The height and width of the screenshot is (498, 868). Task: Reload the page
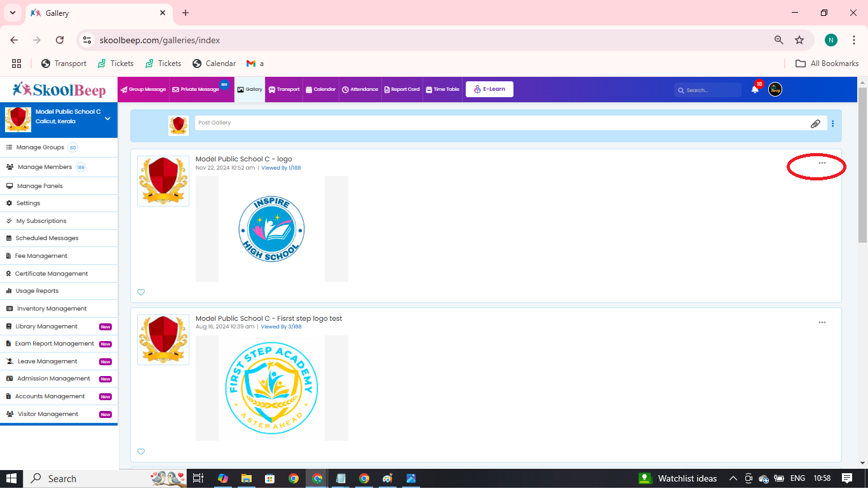pos(60,40)
